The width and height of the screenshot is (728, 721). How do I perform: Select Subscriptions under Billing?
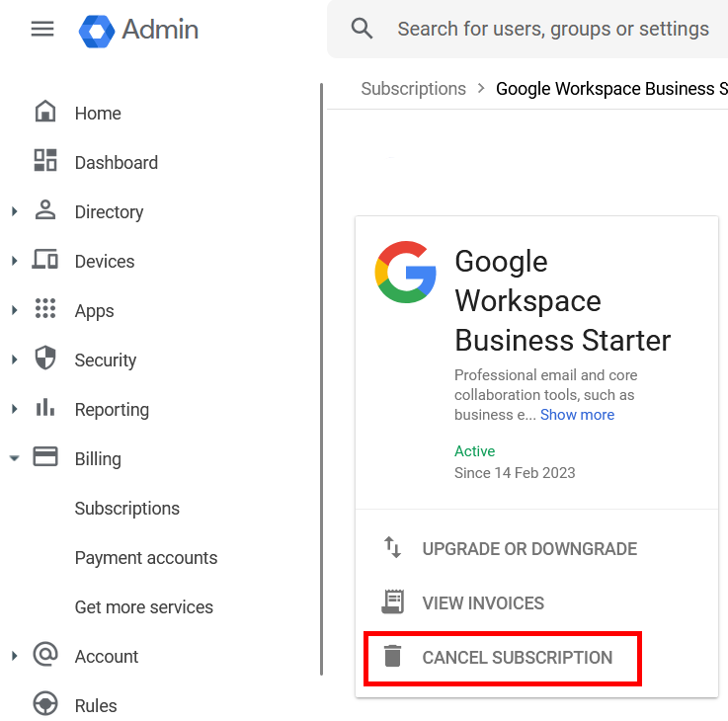127,509
